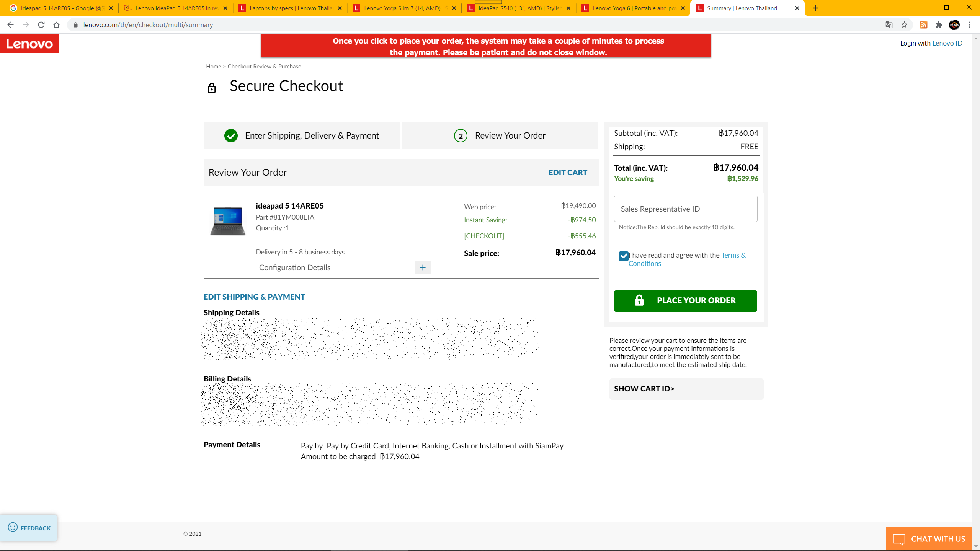This screenshot has height=551, width=980.
Task: Click the feedback smiley icon
Action: [x=13, y=527]
